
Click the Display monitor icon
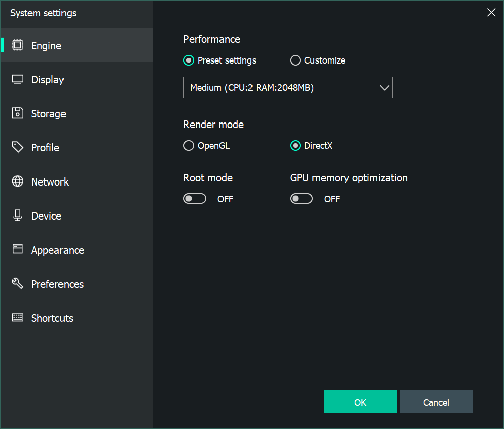(18, 79)
